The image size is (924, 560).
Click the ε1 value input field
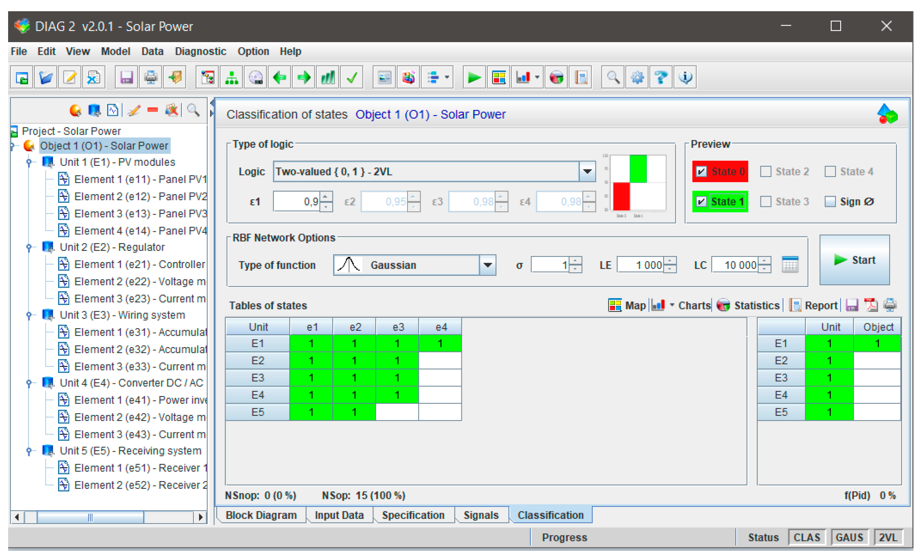tap(296, 202)
